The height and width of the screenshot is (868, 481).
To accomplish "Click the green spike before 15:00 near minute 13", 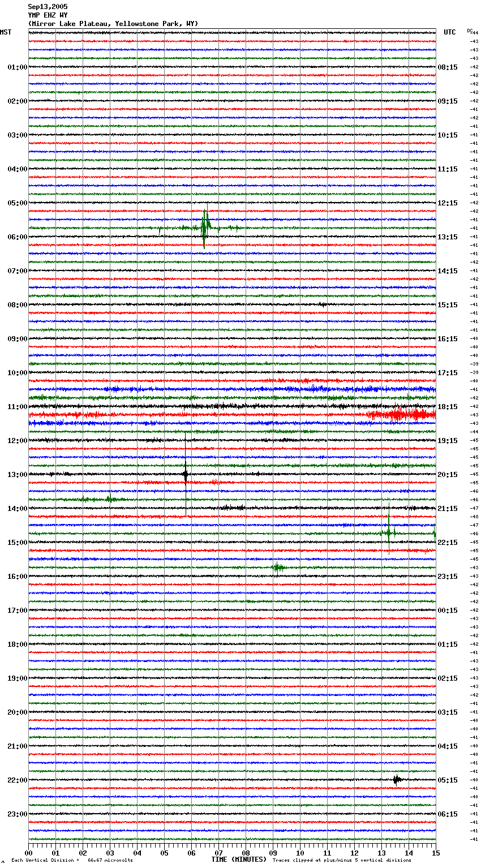I will (389, 532).
